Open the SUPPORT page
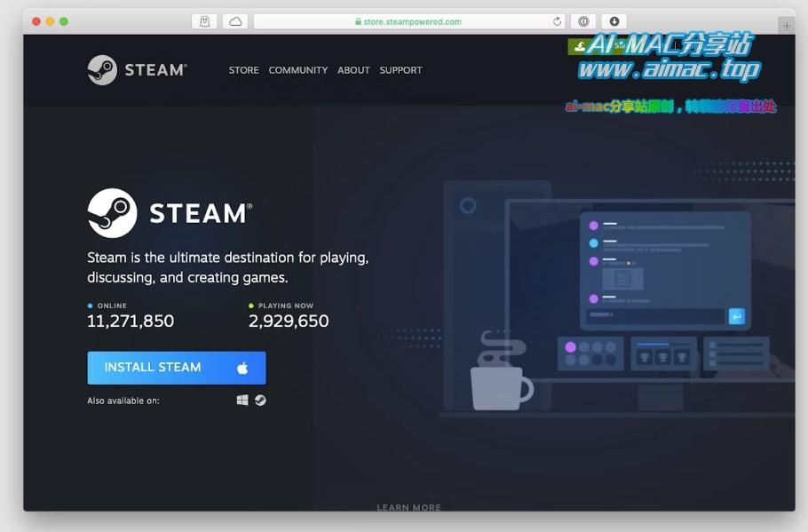This screenshot has width=808, height=532. (400, 70)
